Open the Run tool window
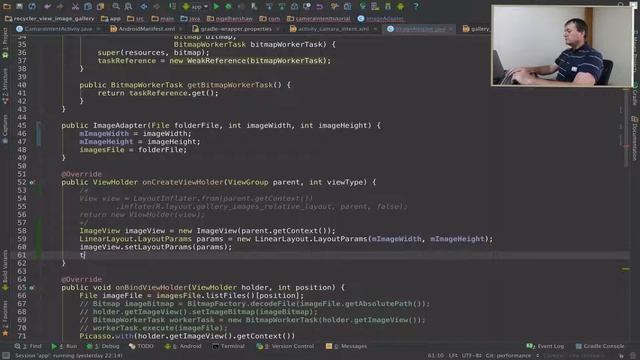The height and width of the screenshot is (360, 640). tap(64, 346)
